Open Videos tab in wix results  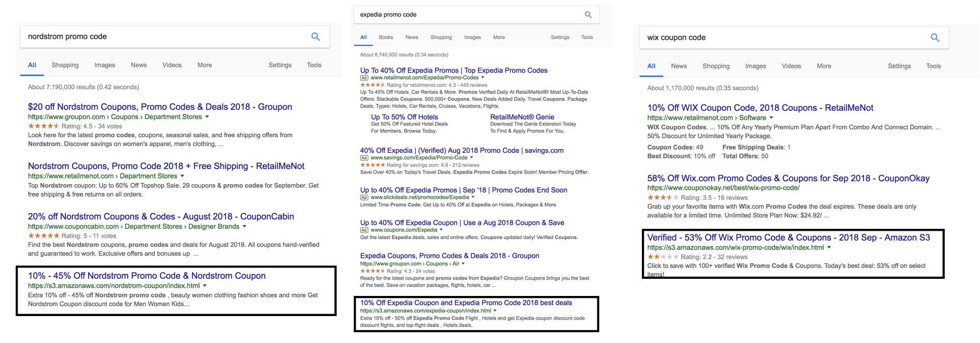791,66
